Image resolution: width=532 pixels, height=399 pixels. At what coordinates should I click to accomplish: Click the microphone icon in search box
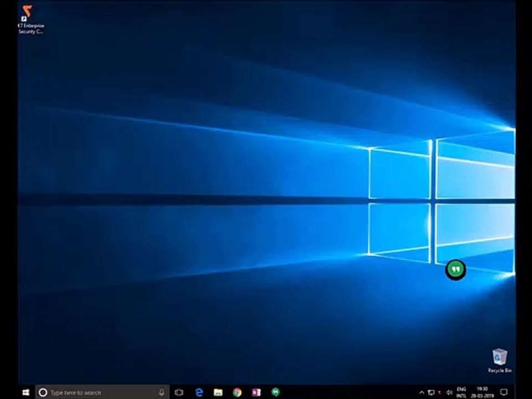click(161, 392)
